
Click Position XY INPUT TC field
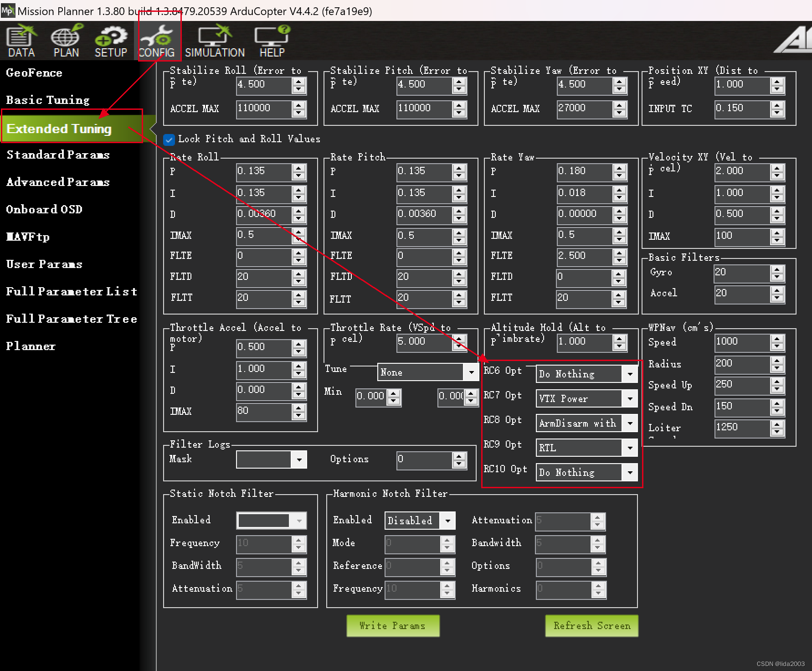pyautogui.click(x=742, y=109)
